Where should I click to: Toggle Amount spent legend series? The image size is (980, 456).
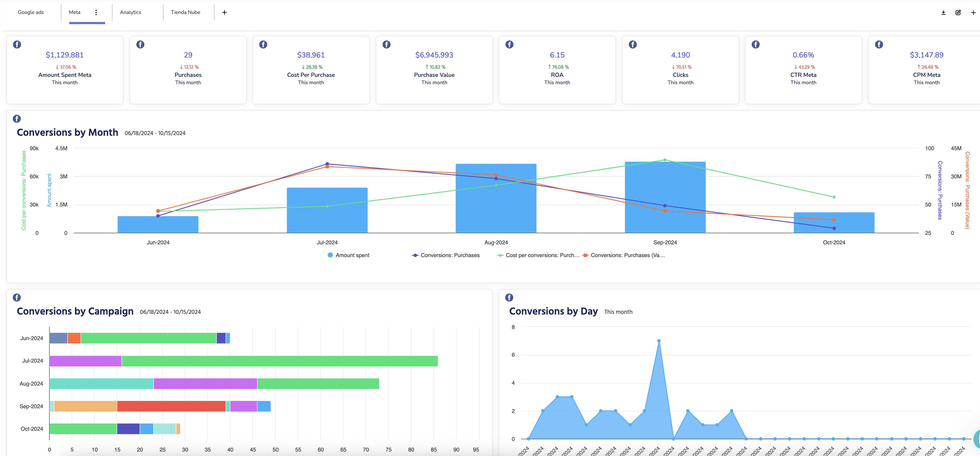pyautogui.click(x=348, y=255)
